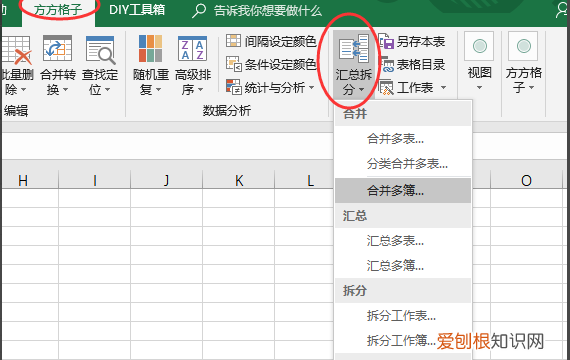The width and height of the screenshot is (570, 360).
Task: Expand 合并转换 dropdown arrow
Action: click(x=66, y=89)
